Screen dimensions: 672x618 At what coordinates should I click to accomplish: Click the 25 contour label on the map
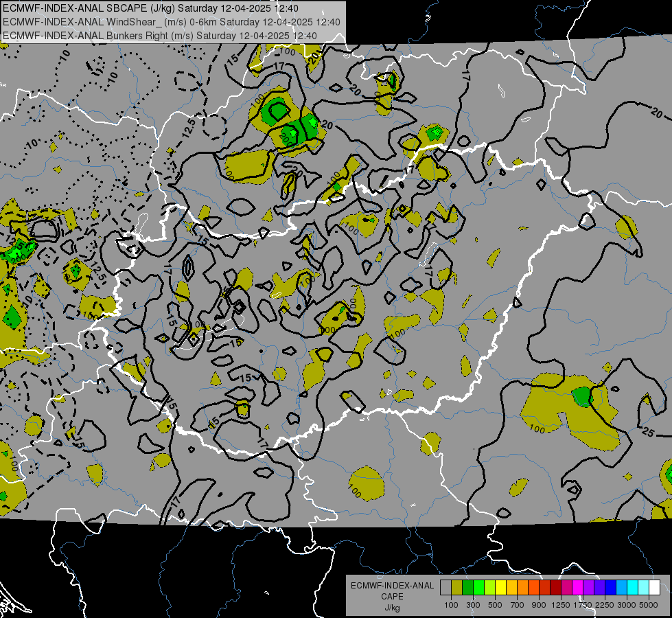click(647, 433)
